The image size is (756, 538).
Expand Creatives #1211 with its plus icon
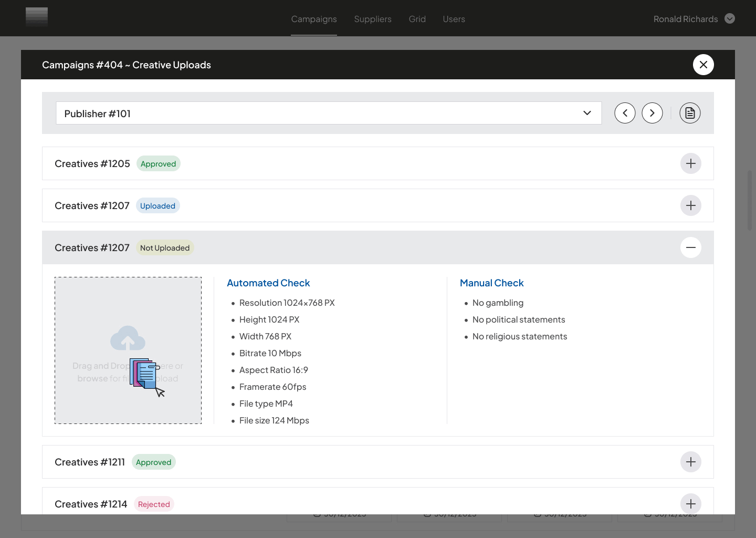[x=691, y=462]
